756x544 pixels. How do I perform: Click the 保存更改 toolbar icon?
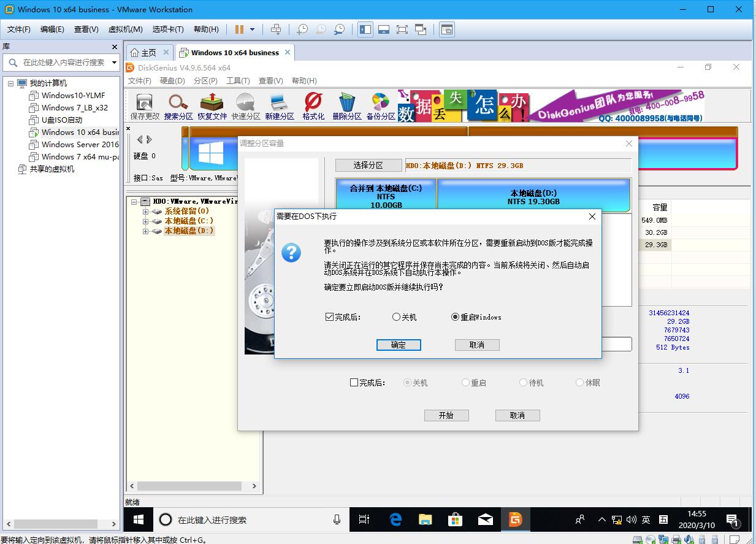point(145,104)
